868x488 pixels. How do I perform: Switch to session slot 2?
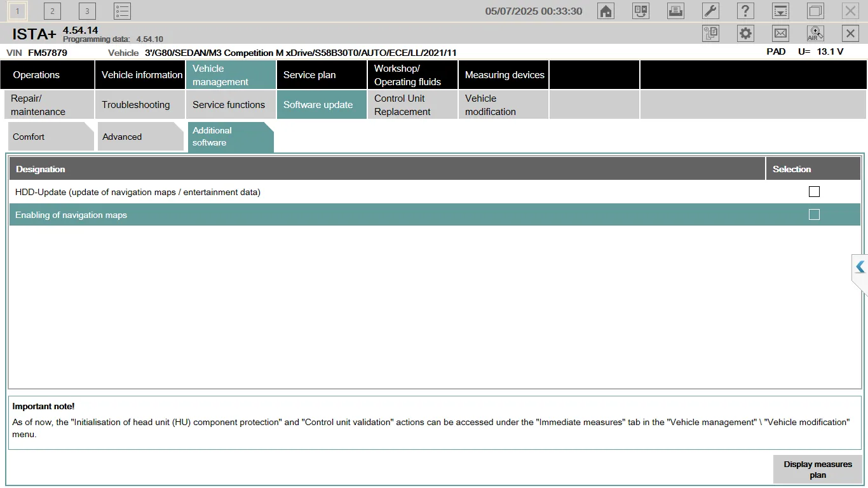(x=52, y=11)
